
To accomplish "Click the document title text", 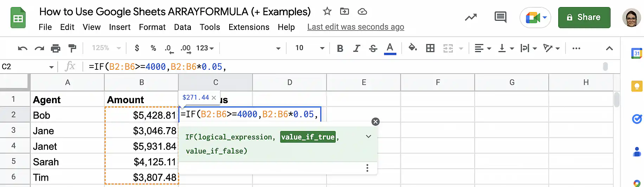I will coord(175,12).
